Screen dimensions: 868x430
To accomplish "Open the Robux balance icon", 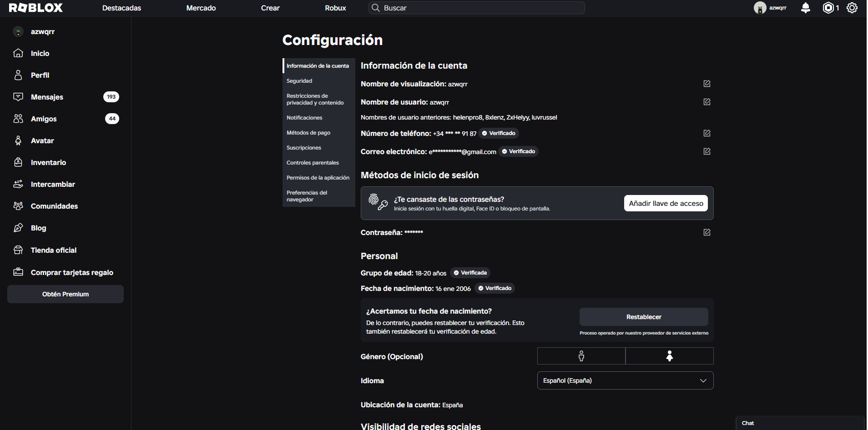I will coord(828,8).
